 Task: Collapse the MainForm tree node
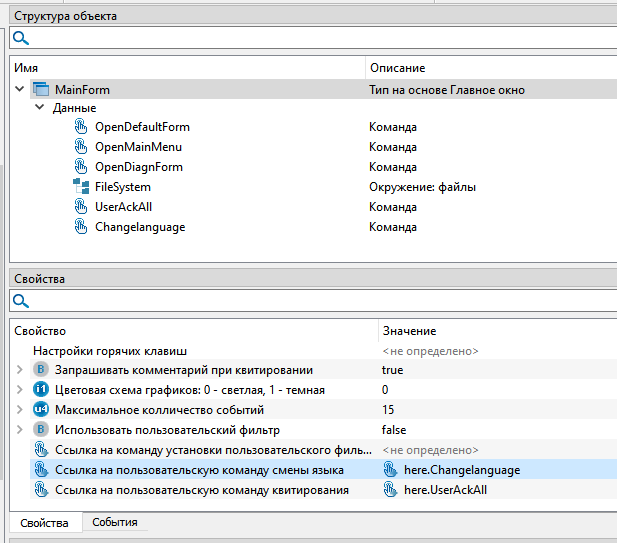click(x=19, y=90)
